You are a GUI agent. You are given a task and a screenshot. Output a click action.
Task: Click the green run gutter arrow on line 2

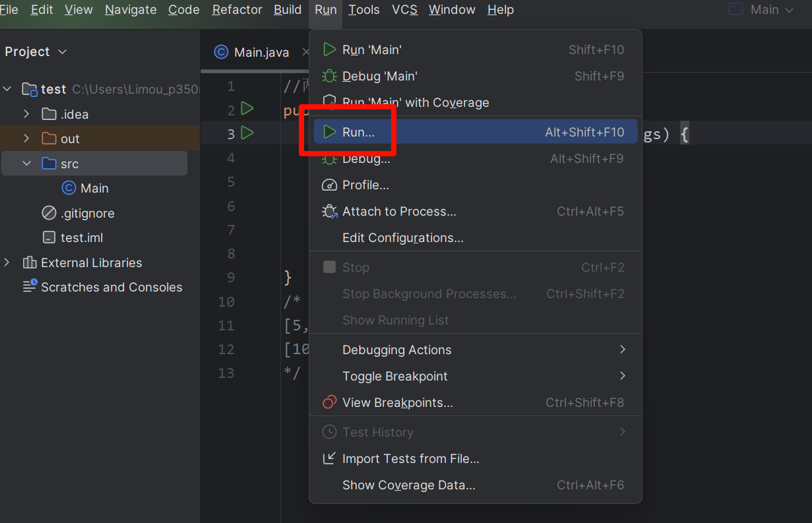tap(247, 109)
